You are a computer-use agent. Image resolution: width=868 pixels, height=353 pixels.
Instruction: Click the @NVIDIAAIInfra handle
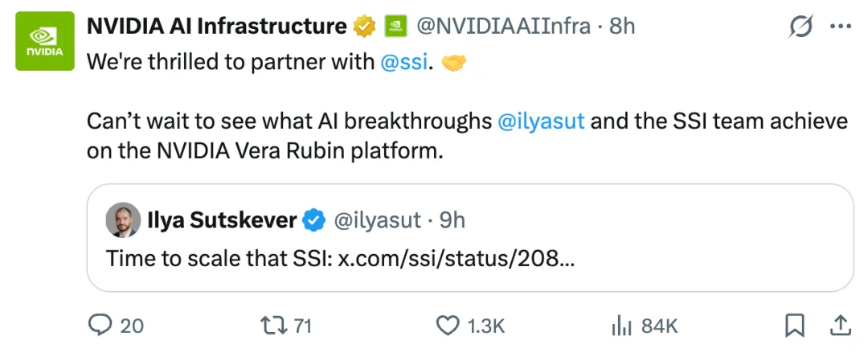pyautogui.click(x=503, y=26)
